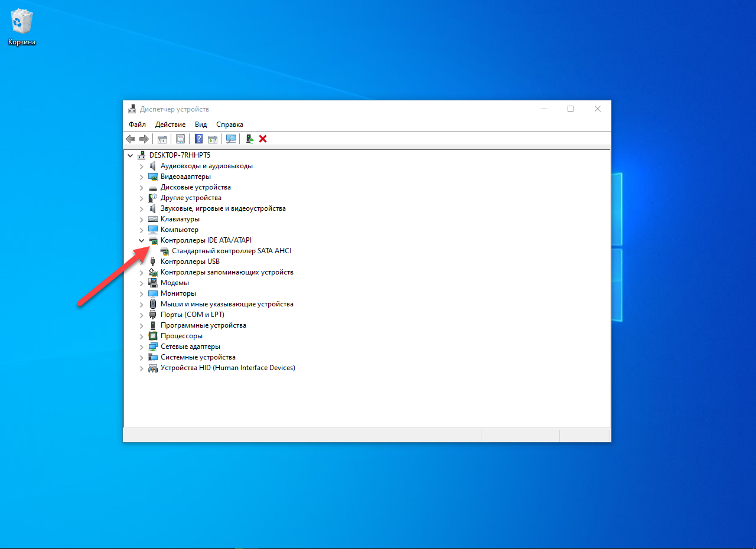Viewport: 756px width, 549px height.
Task: Toggle the show/hide console tree toolbar icon
Action: (162, 139)
